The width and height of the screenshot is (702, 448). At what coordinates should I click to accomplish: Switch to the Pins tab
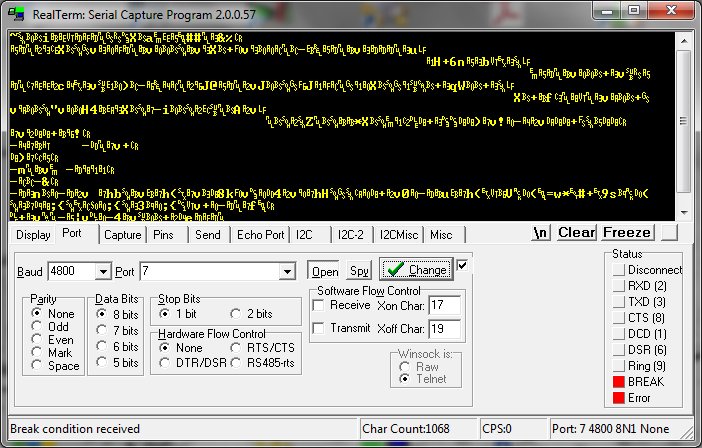(163, 235)
